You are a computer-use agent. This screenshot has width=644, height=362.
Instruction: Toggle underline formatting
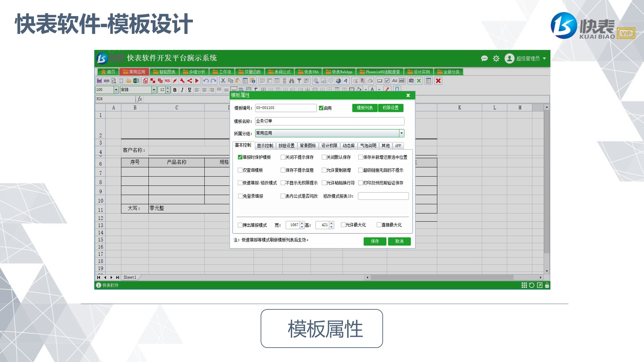pos(190,90)
